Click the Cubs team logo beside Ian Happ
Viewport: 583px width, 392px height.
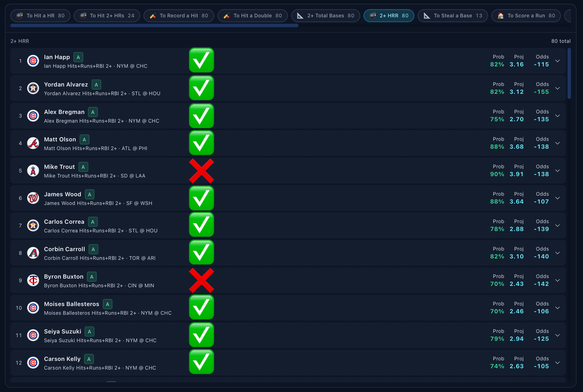(x=33, y=61)
